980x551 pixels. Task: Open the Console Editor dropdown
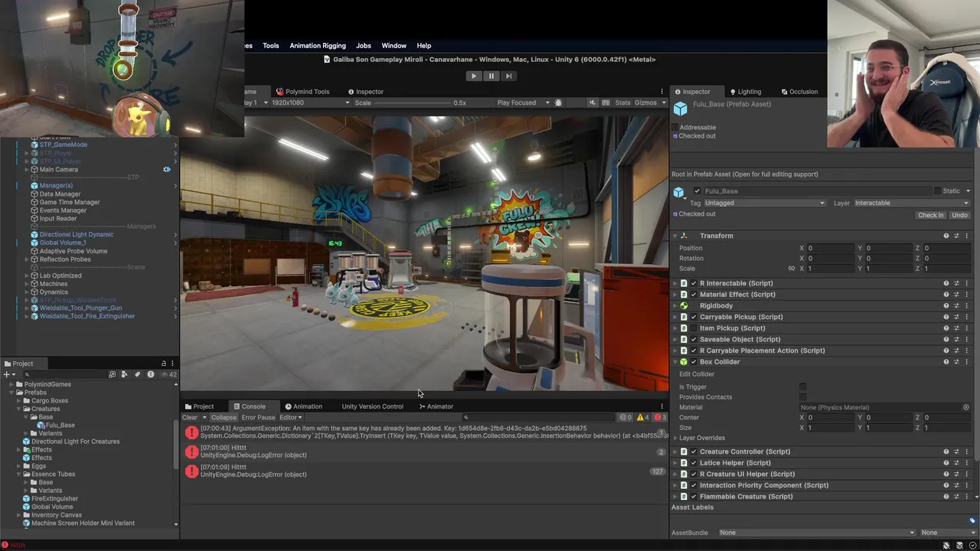pos(290,418)
